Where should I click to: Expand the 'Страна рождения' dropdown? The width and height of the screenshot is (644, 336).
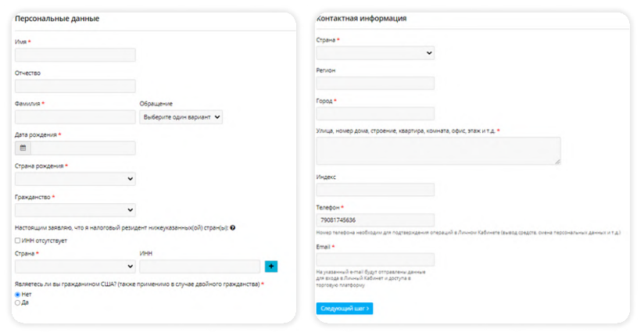coord(75,179)
